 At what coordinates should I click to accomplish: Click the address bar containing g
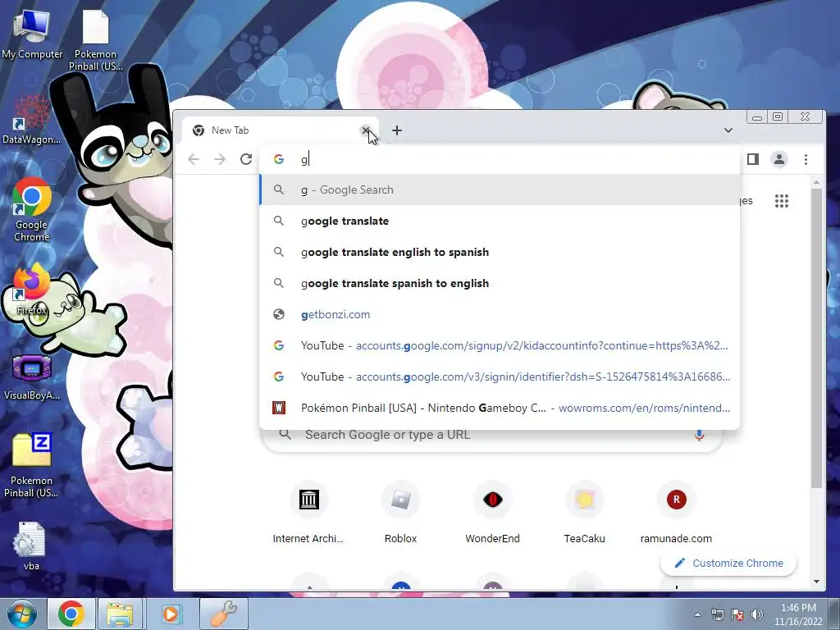coord(500,159)
